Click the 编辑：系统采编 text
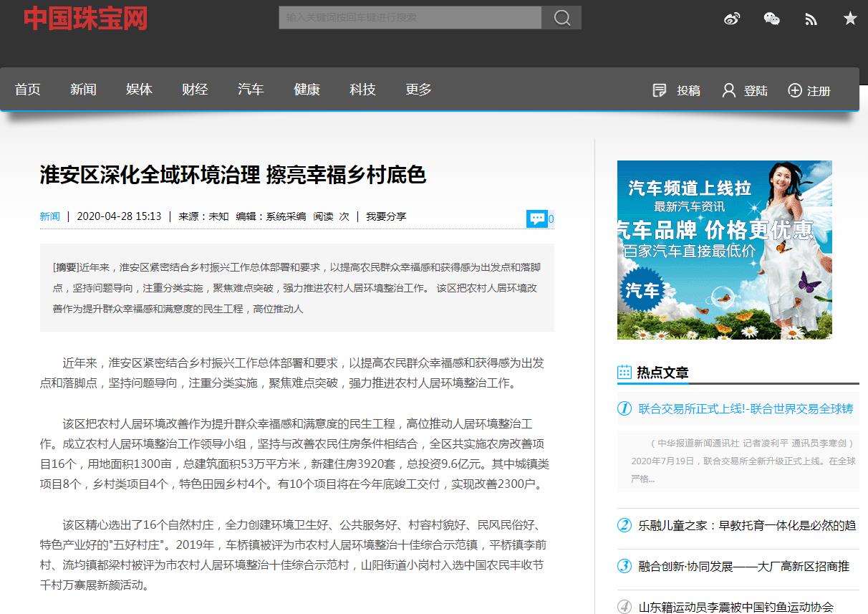The height and width of the screenshot is (614, 868). pos(271,216)
